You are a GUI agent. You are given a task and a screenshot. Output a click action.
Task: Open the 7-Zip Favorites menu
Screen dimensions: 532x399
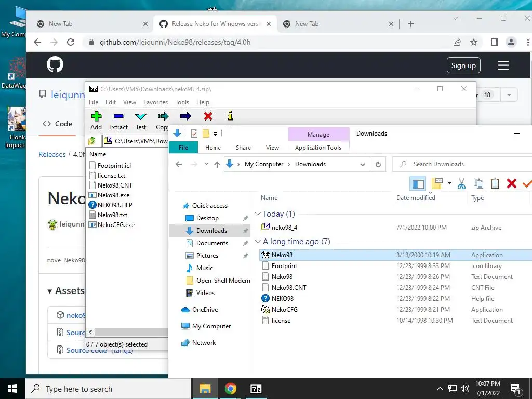tap(155, 102)
